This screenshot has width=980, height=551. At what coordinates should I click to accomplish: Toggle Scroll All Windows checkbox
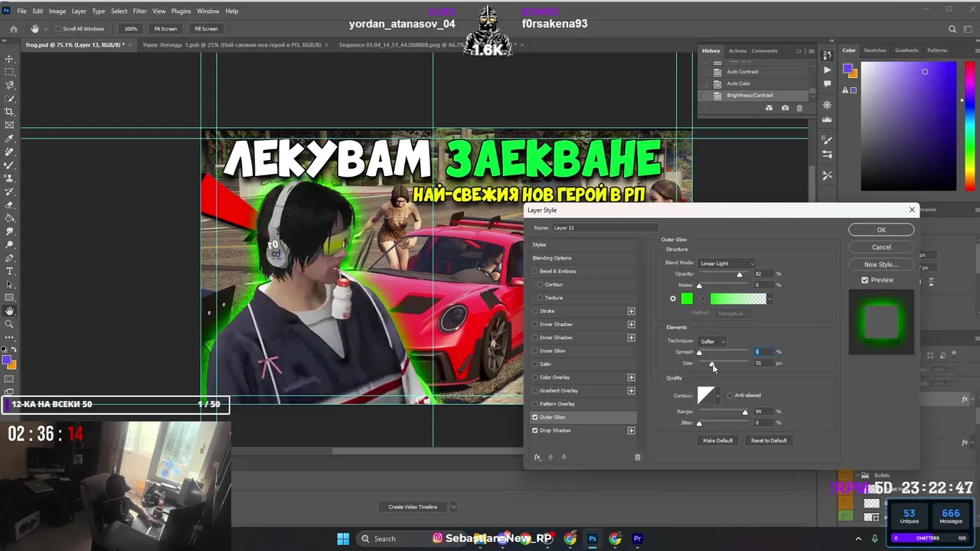click(x=58, y=29)
